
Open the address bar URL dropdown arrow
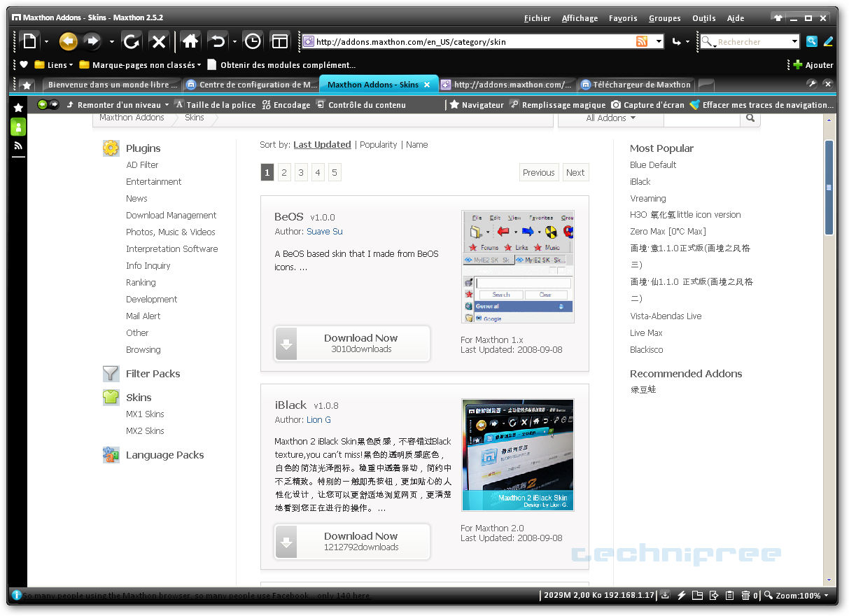[x=659, y=42]
